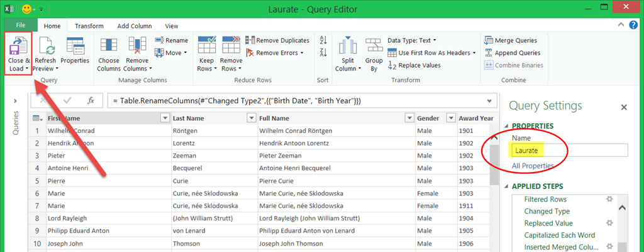Open the Last Name column filter dropdown
644x252 pixels.
(x=250, y=118)
